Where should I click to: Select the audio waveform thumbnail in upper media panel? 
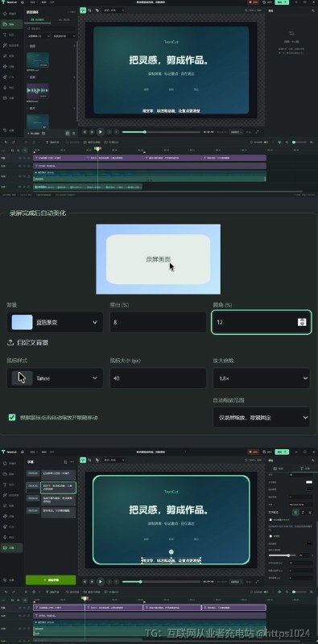(x=38, y=91)
